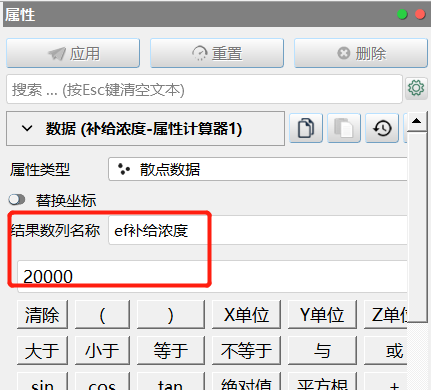
Task: Click the 清除 calculator button
Action: [42, 315]
